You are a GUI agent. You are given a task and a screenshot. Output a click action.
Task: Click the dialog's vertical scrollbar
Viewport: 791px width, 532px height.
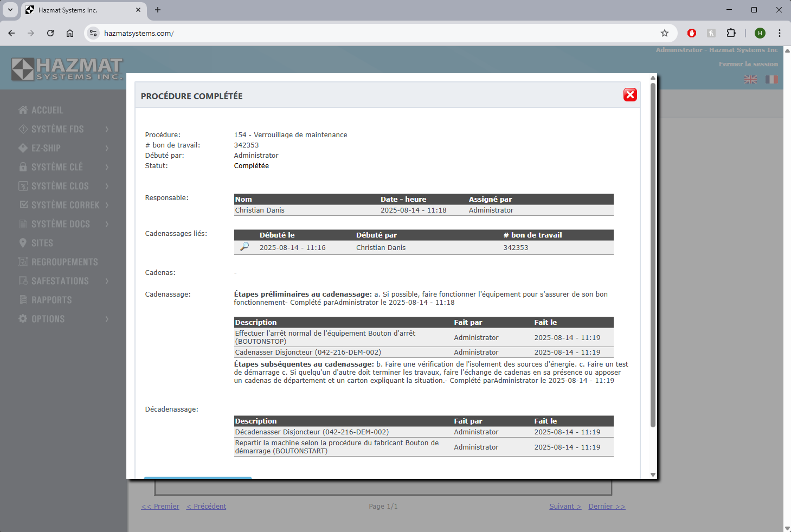pyautogui.click(x=653, y=255)
